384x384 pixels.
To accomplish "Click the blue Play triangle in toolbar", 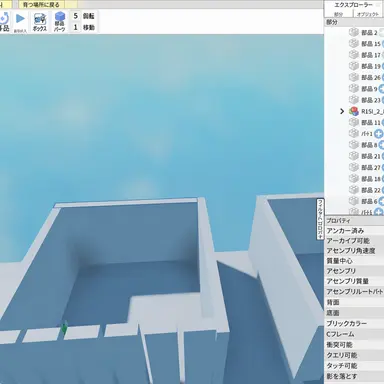I will pos(20,19).
